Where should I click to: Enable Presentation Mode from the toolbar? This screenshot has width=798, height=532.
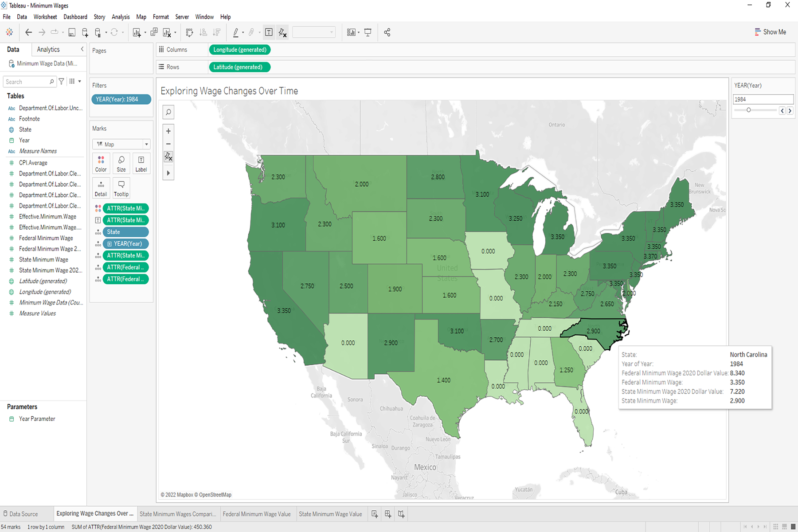(x=368, y=32)
